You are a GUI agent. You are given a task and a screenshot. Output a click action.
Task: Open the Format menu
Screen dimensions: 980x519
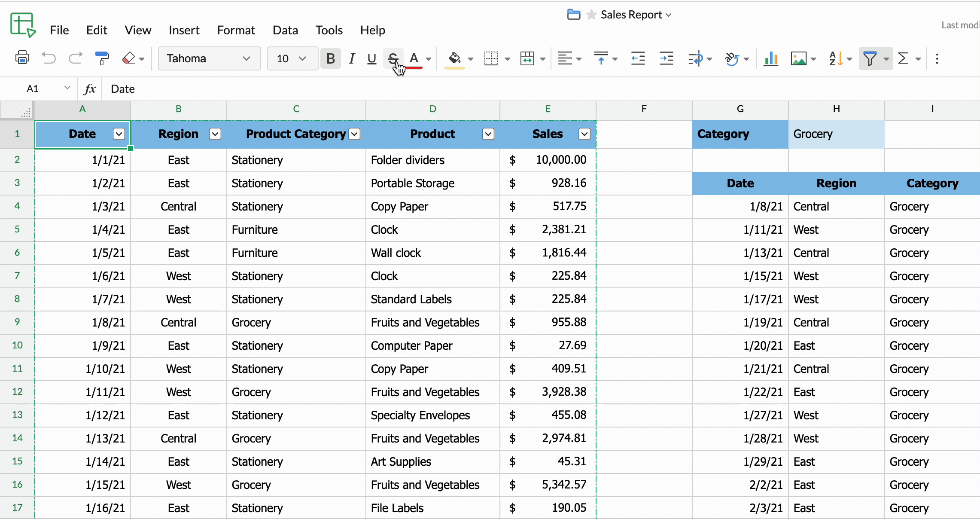(236, 30)
